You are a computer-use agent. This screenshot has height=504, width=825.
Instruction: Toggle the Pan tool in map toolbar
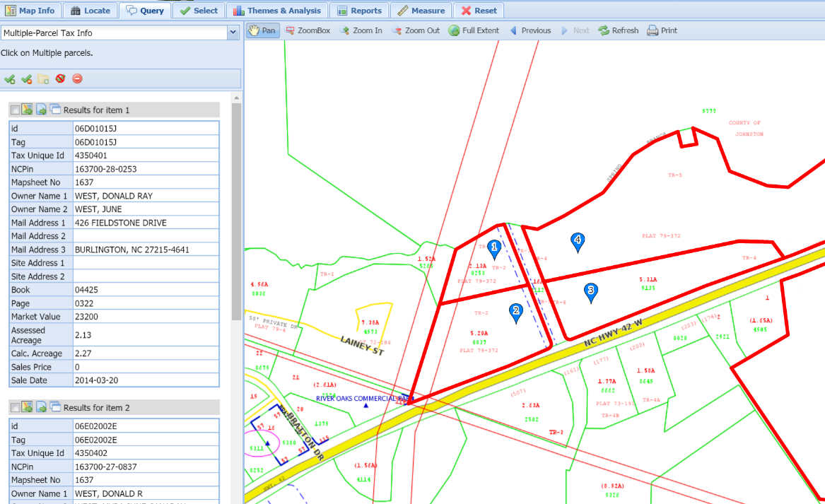tap(262, 30)
